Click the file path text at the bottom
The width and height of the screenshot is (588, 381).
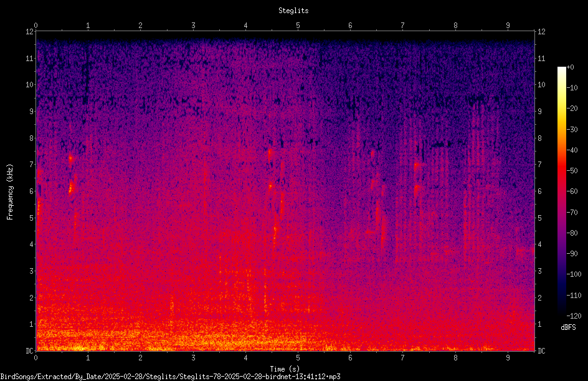(x=170, y=377)
